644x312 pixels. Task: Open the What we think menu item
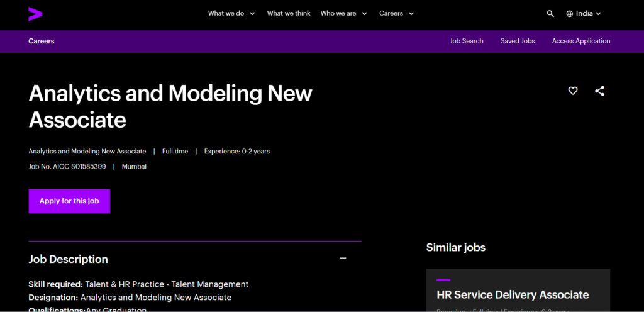coord(288,13)
